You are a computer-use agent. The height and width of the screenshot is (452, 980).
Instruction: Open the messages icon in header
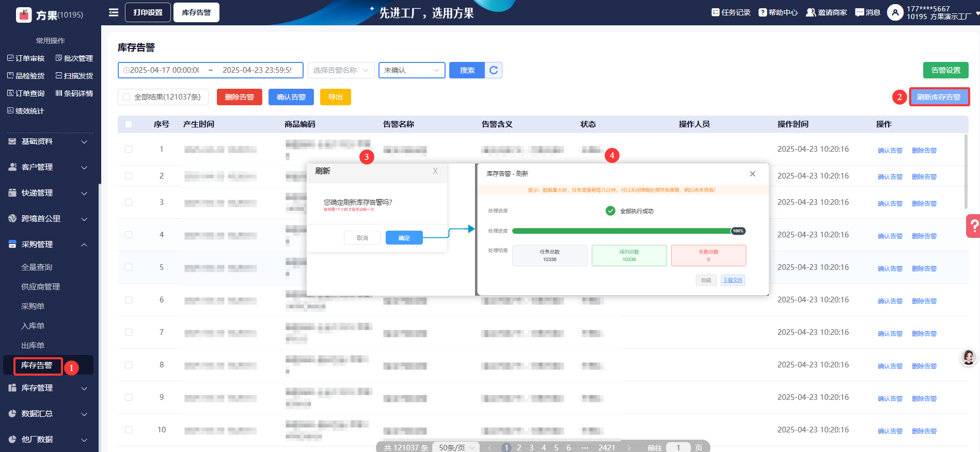pos(859,12)
